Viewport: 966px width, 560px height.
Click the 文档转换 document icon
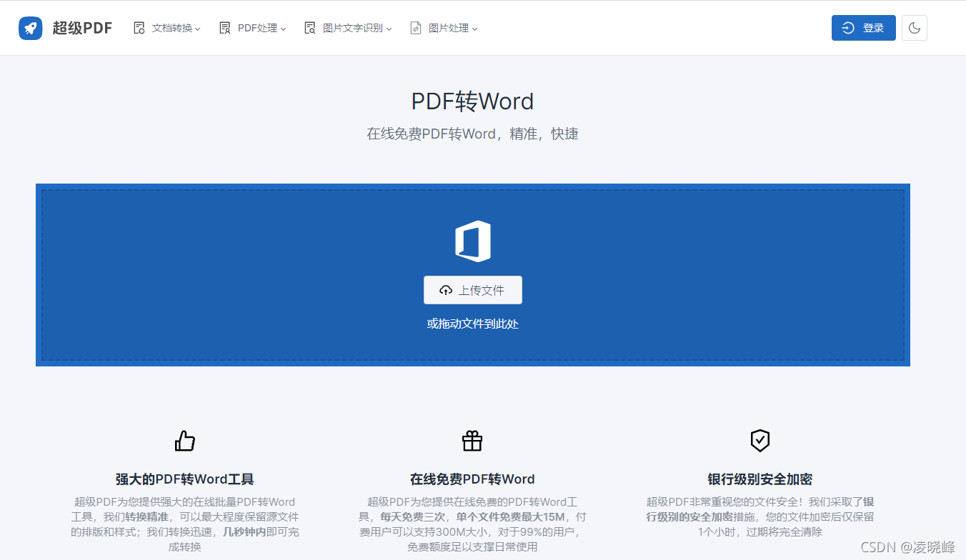(x=139, y=28)
